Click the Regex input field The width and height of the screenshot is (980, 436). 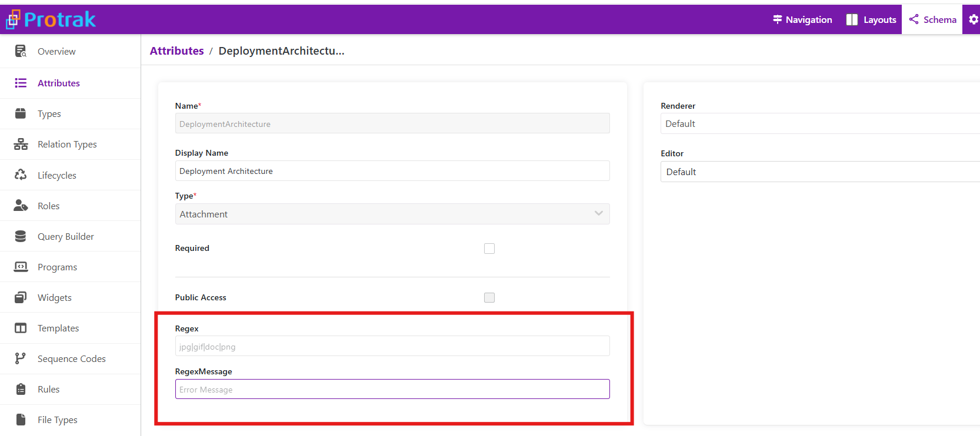pyautogui.click(x=392, y=347)
